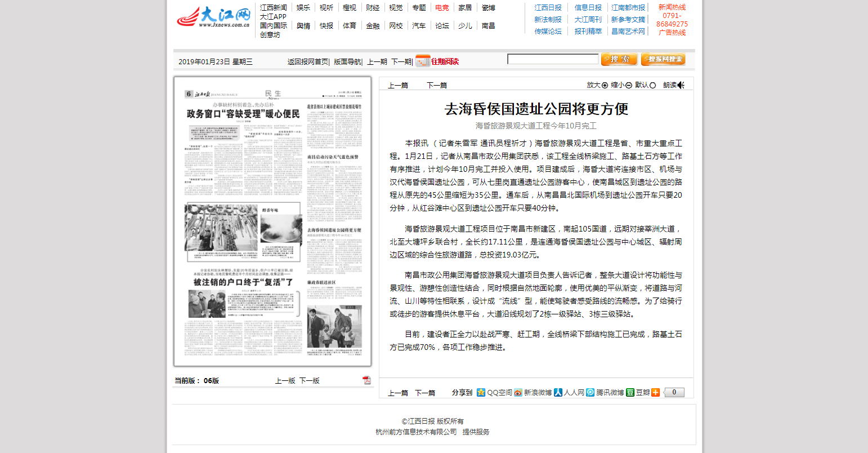The width and height of the screenshot is (868, 453).
Task: Select the 放大 radio option
Action: tap(605, 86)
